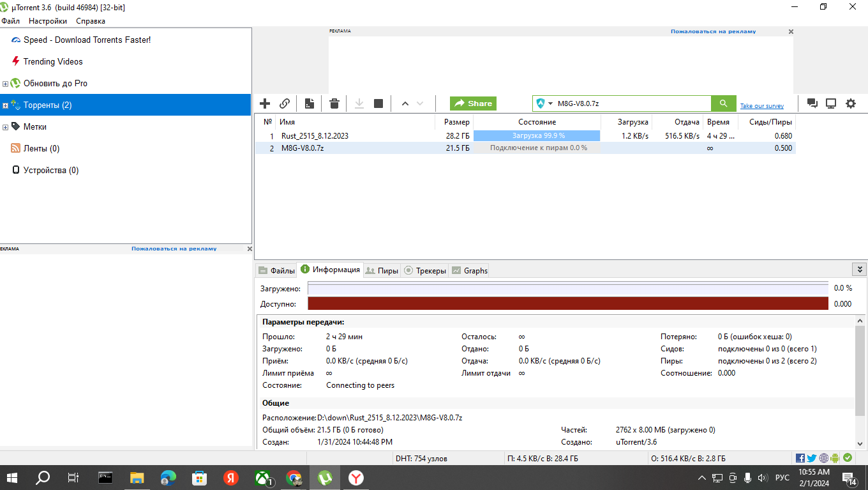Screen dimensions: 868x490
Task: Open the Справка menu
Action: (x=91, y=21)
